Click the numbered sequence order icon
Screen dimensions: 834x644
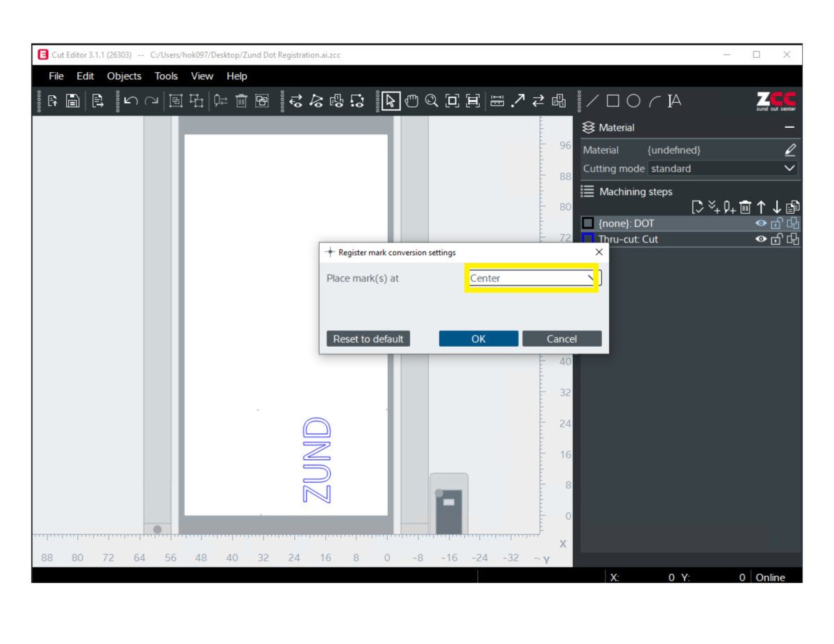(558, 101)
